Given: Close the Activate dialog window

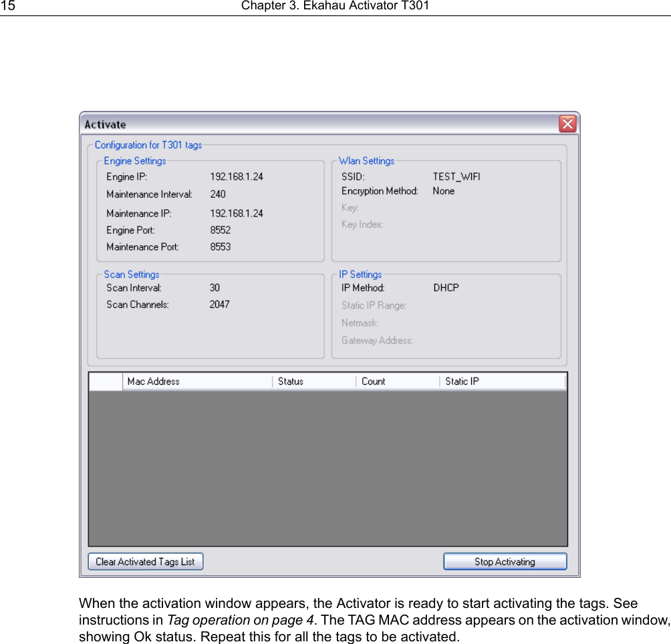Looking at the screenshot, I should tap(567, 124).
